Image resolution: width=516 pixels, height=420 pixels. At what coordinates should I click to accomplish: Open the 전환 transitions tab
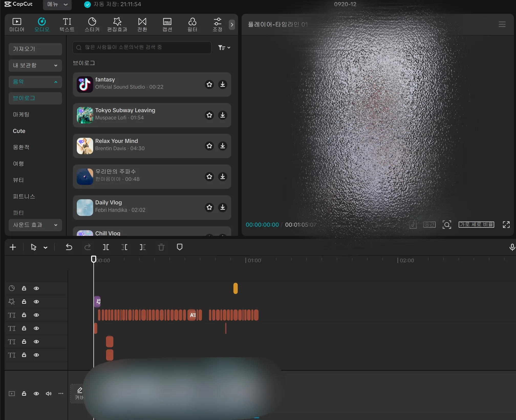(142, 25)
